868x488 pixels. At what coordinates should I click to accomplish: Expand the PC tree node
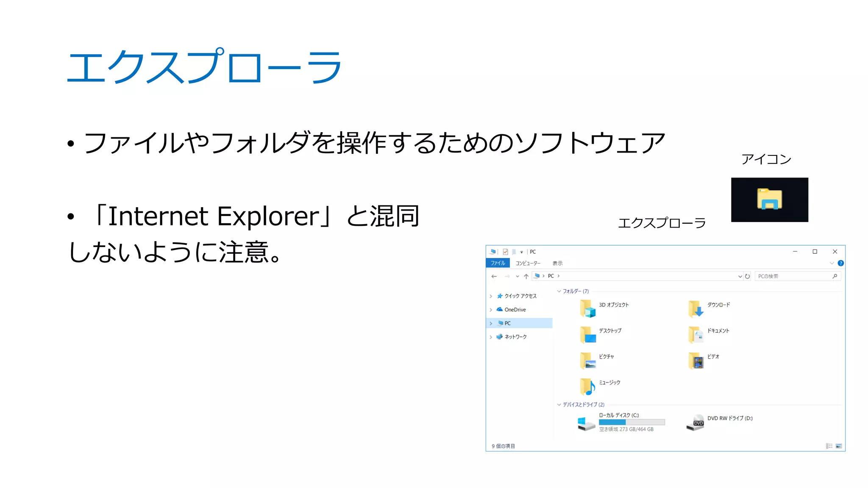tap(491, 323)
